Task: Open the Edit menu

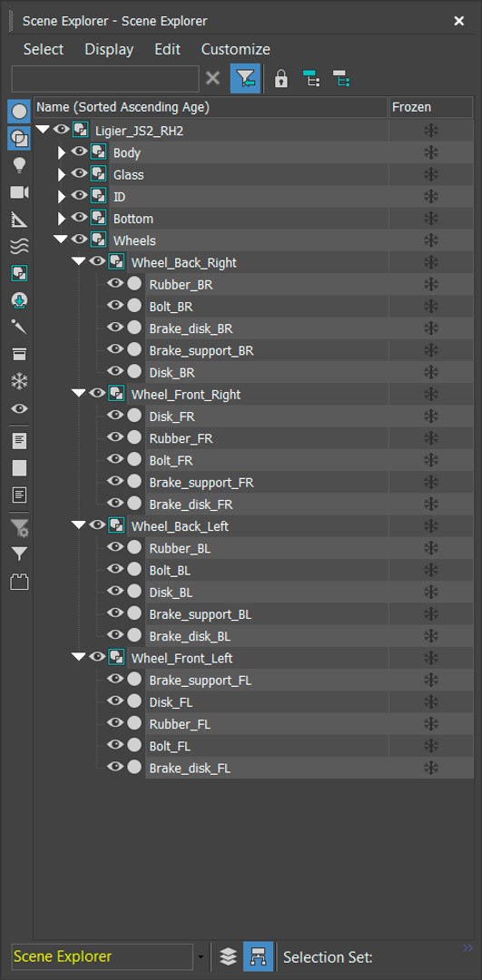Action: 168,49
